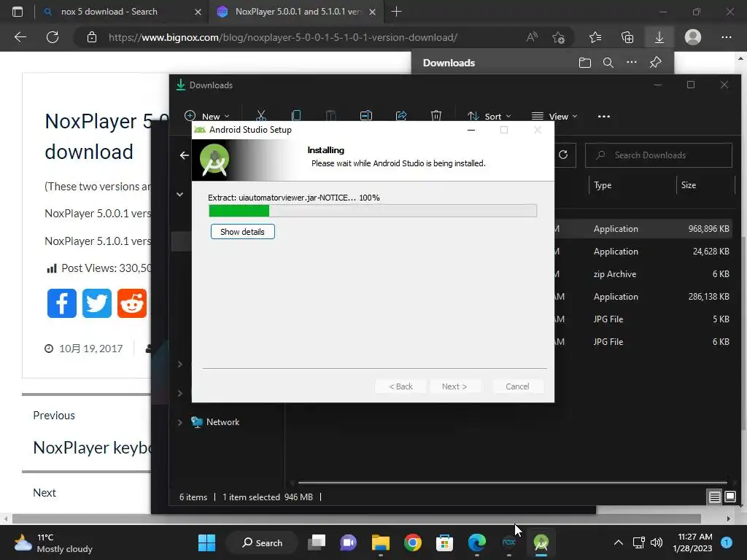Click the Share icon in the Explorer toolbar
Screen dimensions: 747x560
tap(401, 116)
